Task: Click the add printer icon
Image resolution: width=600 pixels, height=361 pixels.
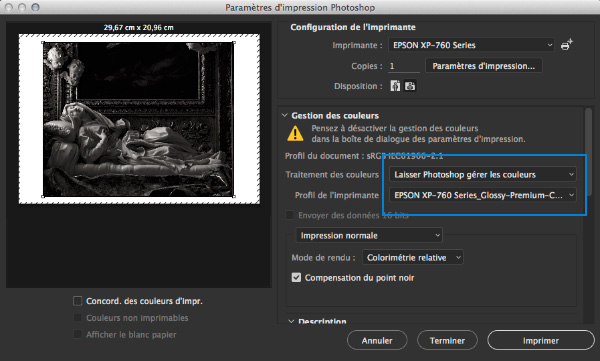Action: point(566,45)
